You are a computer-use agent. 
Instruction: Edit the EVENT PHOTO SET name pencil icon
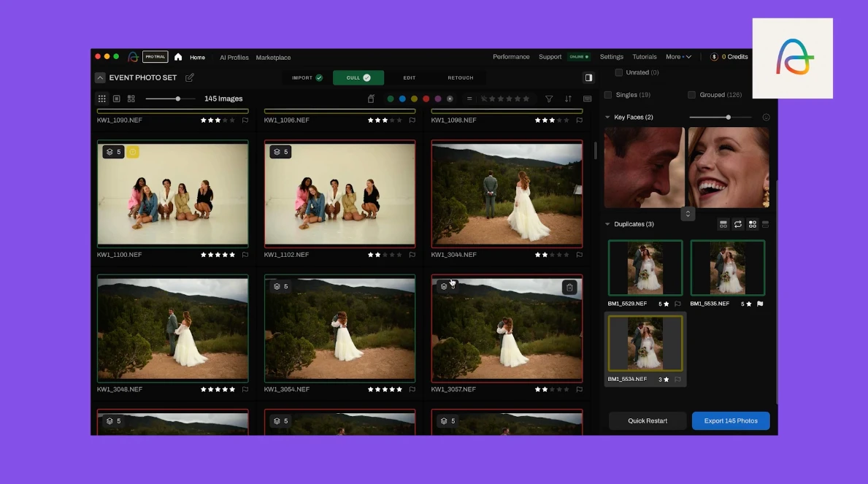[x=190, y=77]
